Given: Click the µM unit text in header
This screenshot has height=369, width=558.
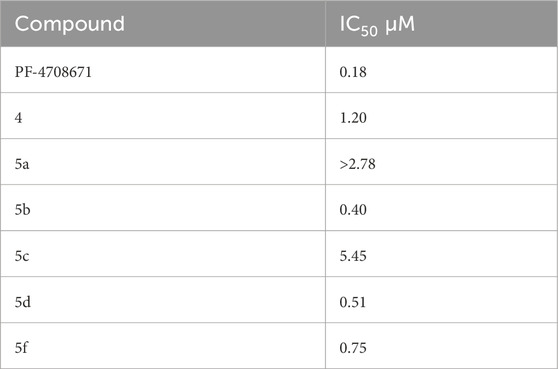Looking at the screenshot, I should point(400,25).
